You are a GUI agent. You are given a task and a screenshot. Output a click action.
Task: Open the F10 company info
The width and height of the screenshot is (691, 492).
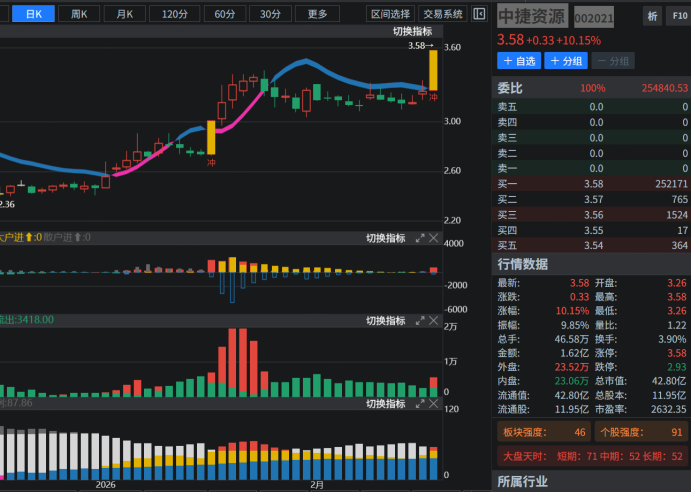(x=678, y=17)
